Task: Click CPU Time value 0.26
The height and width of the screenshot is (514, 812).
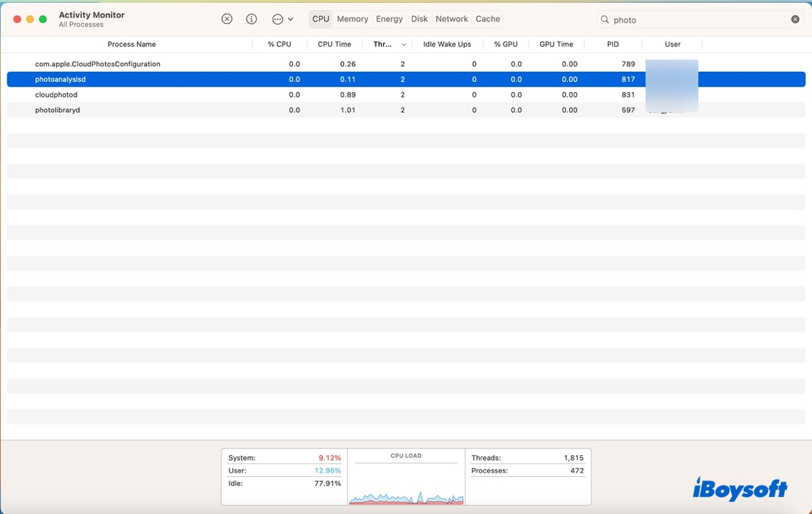Action: tap(348, 64)
